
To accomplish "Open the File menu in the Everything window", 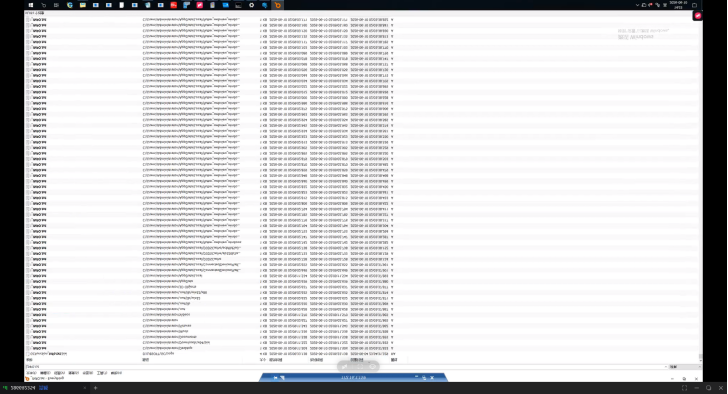I will coord(31,373).
